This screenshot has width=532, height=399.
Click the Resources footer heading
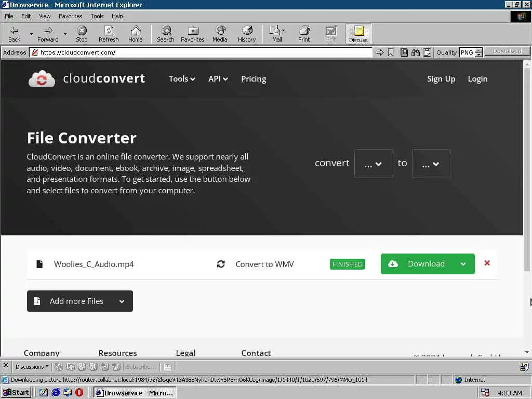(x=118, y=353)
